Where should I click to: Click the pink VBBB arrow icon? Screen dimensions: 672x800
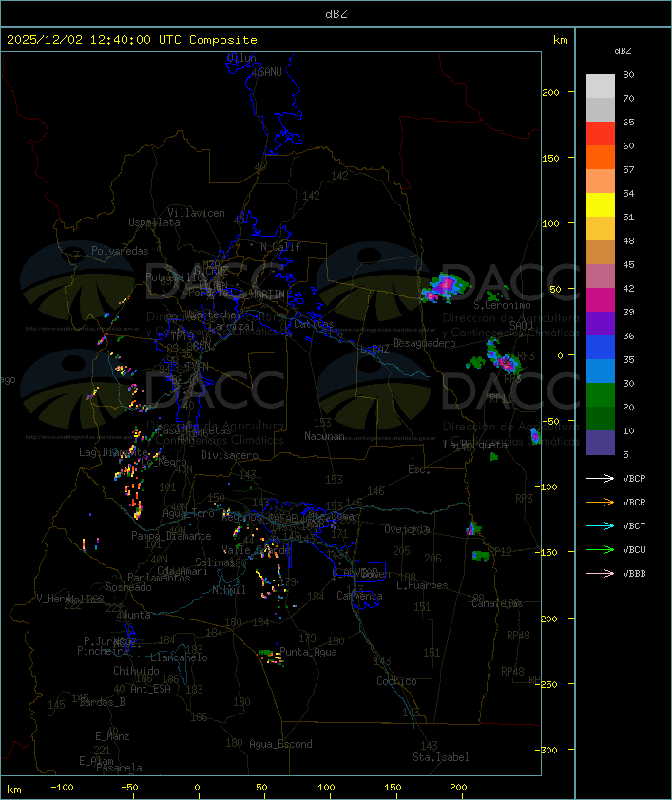(600, 574)
